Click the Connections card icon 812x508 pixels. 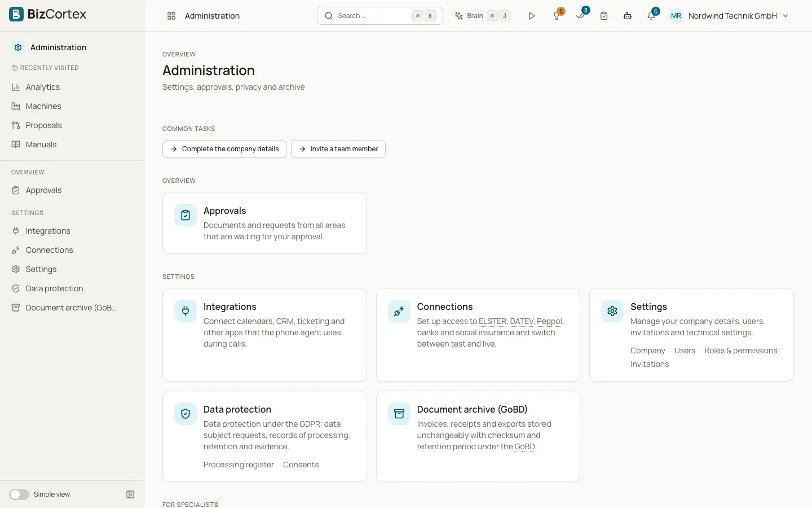click(x=399, y=311)
